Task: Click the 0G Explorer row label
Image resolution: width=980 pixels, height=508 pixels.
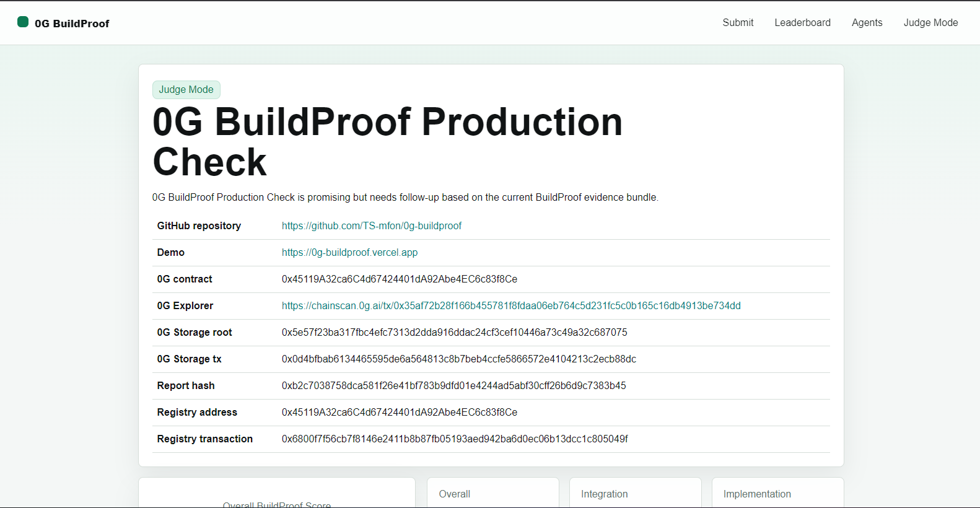Action: coord(185,305)
